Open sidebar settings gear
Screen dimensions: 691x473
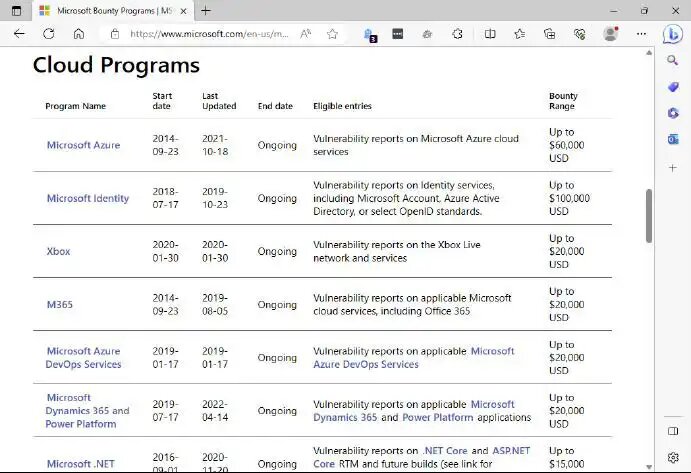pos(673,458)
